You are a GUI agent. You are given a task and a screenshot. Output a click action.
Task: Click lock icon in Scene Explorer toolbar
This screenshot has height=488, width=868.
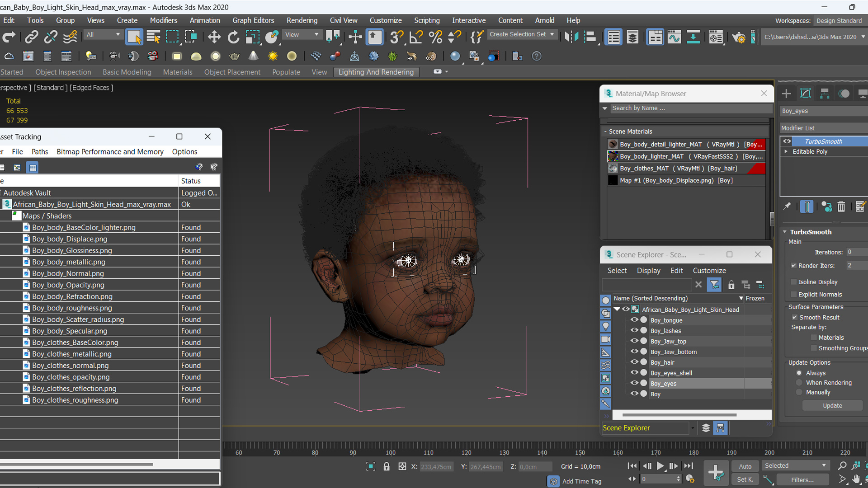click(731, 285)
